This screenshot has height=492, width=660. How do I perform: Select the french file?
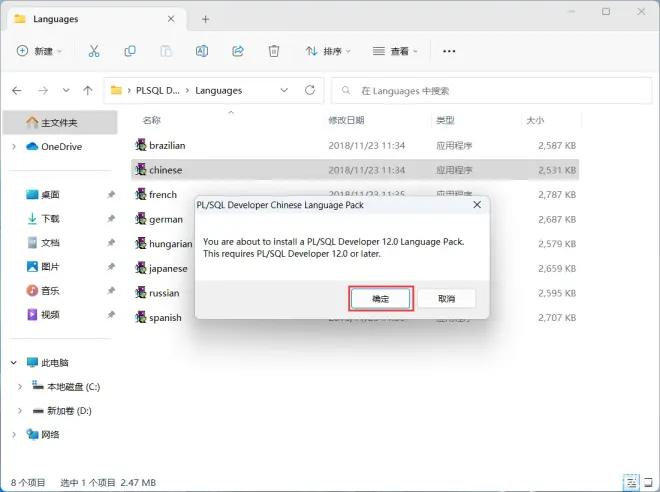point(156,194)
